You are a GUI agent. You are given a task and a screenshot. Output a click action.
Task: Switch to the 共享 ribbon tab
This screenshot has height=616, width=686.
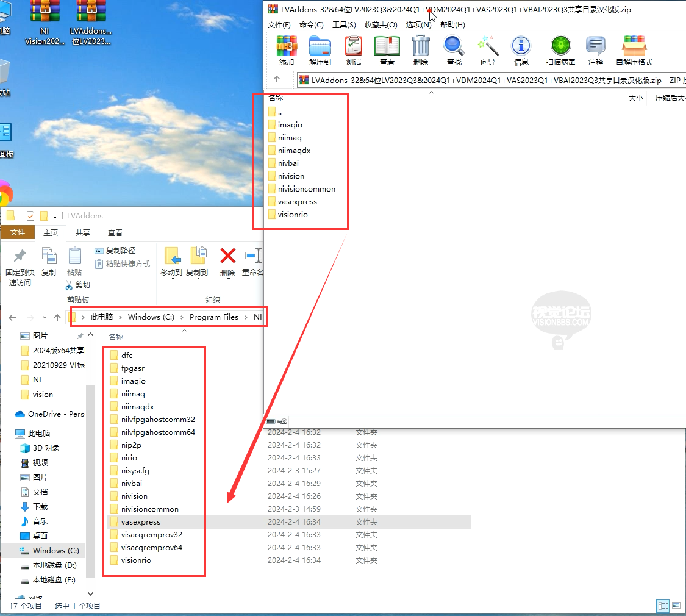point(83,233)
